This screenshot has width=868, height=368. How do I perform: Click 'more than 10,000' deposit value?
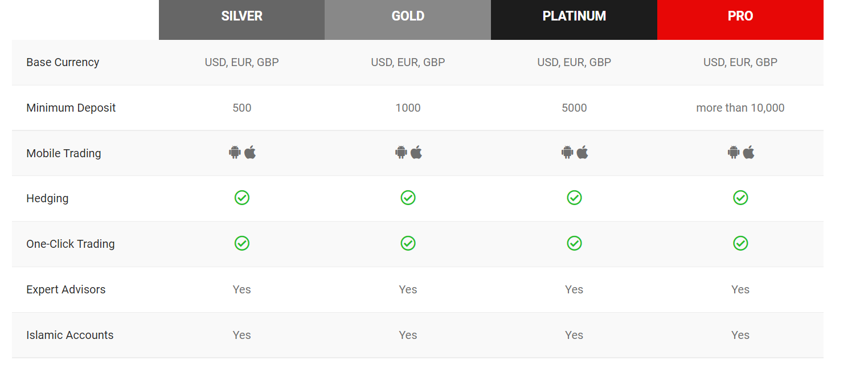(x=740, y=108)
